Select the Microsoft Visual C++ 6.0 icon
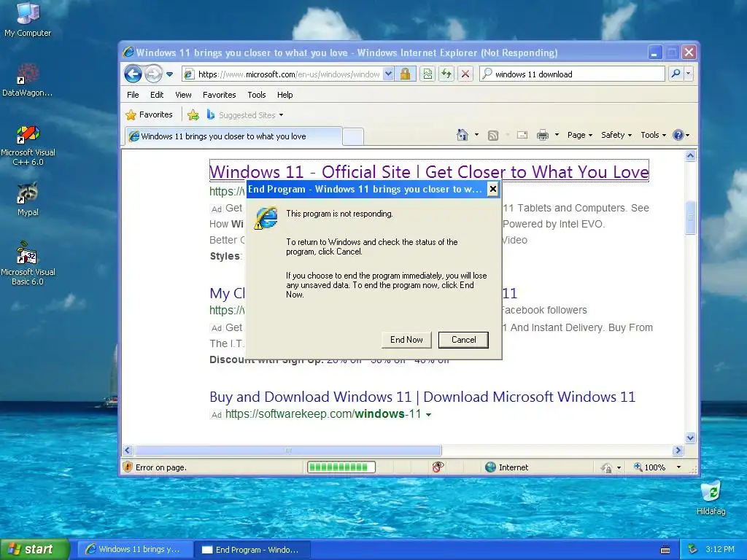This screenshot has width=747, height=560. (x=28, y=145)
